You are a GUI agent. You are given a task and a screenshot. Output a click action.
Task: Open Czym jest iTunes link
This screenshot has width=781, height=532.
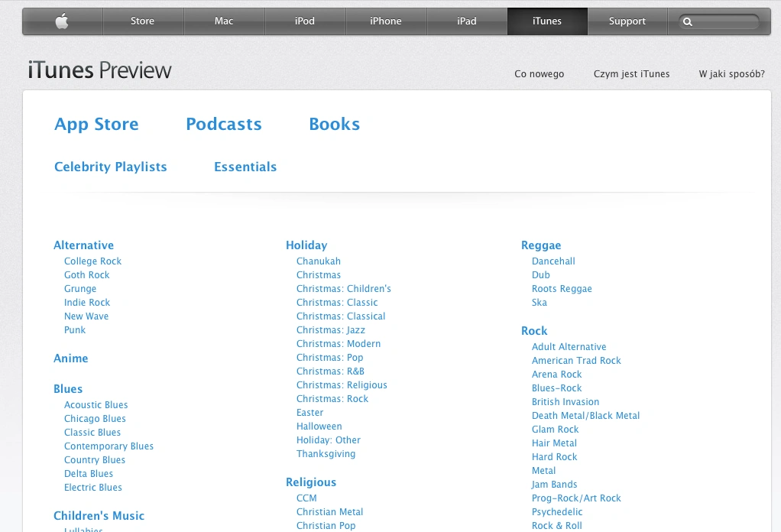631,73
